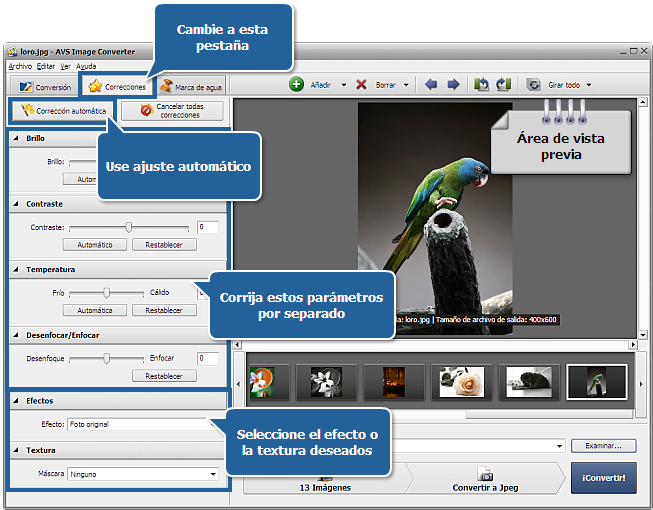Go to previous image with left arrow

431,85
